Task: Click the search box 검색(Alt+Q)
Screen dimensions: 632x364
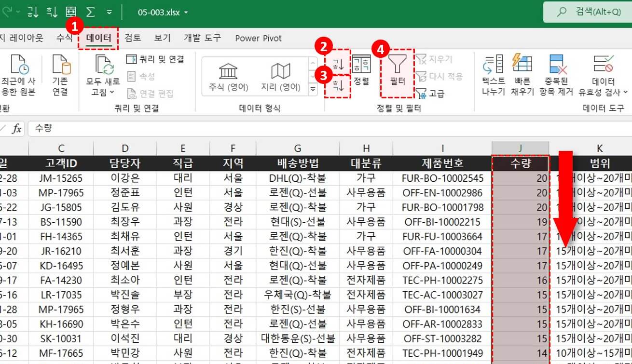Action: pyautogui.click(x=588, y=12)
